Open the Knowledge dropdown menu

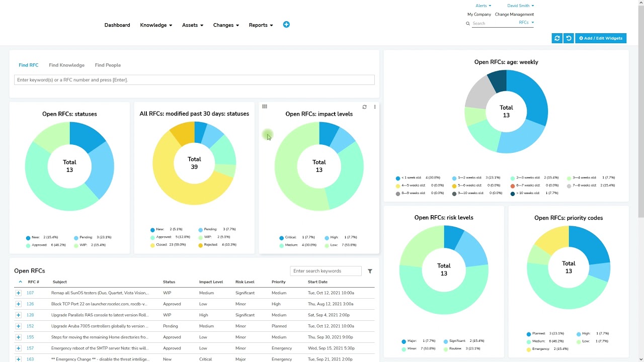tap(156, 25)
